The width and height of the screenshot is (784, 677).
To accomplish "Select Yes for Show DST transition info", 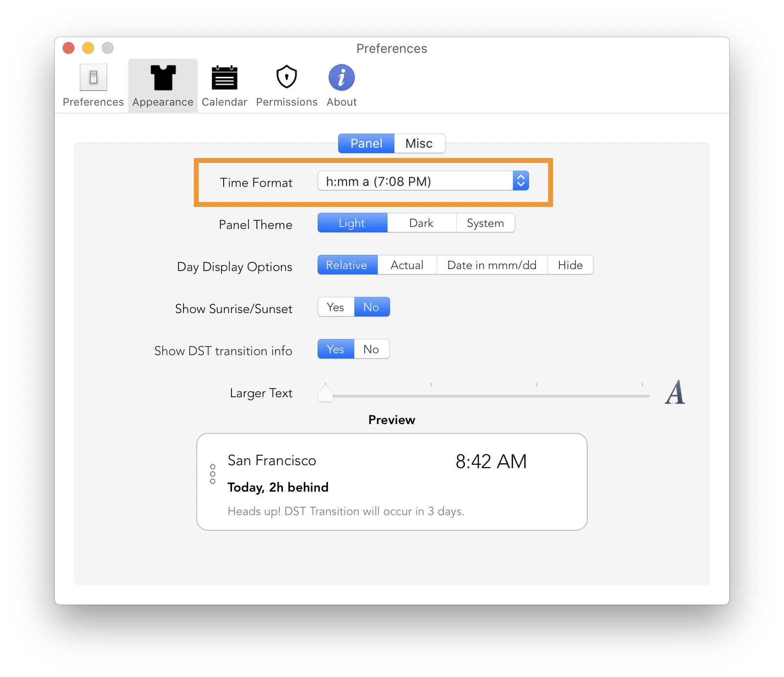I will tap(336, 349).
